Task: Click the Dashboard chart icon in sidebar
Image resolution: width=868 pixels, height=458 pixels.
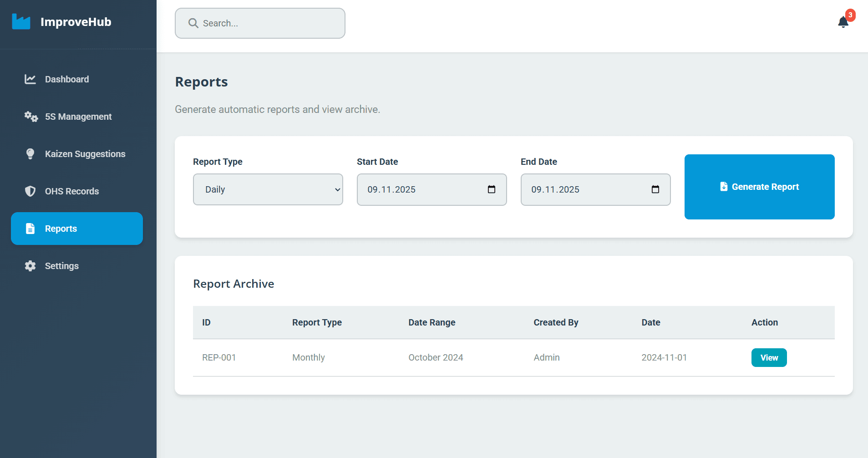Action: [30, 79]
